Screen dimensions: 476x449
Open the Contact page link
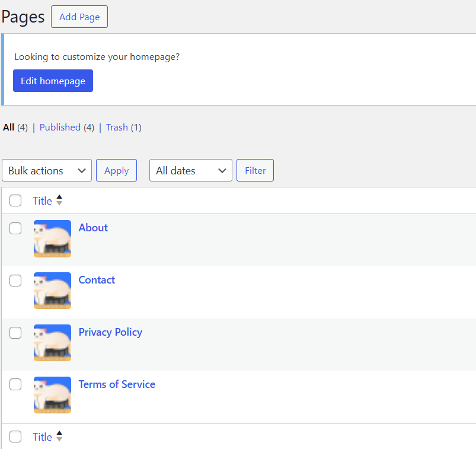[x=97, y=280]
